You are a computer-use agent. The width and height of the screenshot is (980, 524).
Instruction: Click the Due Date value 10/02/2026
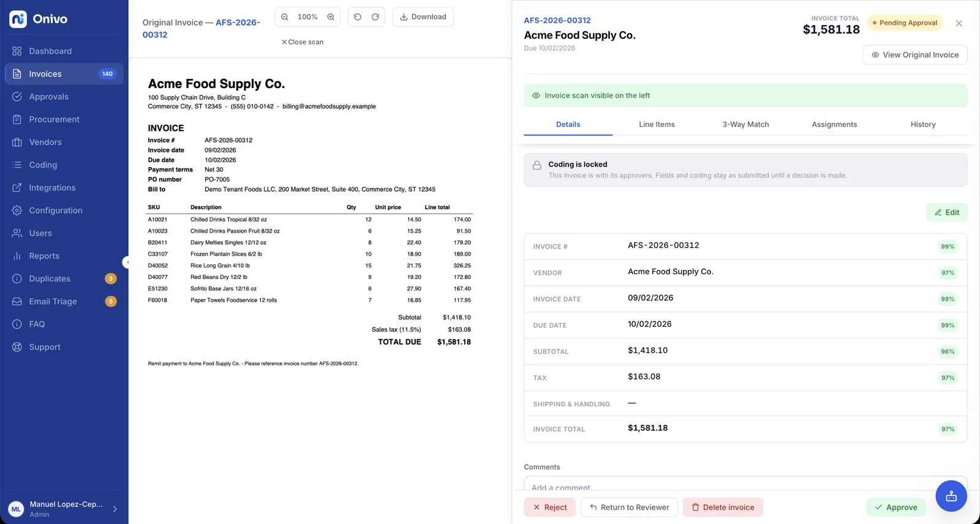coord(650,324)
